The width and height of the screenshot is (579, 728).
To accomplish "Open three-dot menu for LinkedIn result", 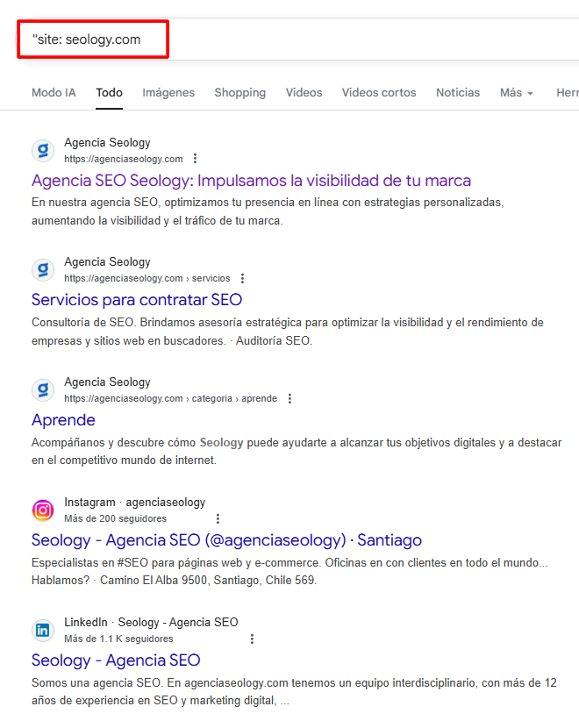I will click(x=252, y=639).
